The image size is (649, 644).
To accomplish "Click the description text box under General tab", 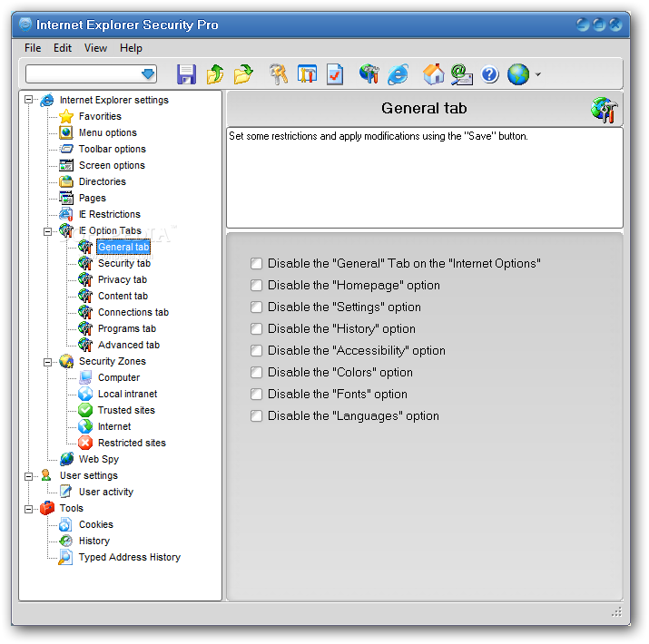I will click(x=425, y=178).
